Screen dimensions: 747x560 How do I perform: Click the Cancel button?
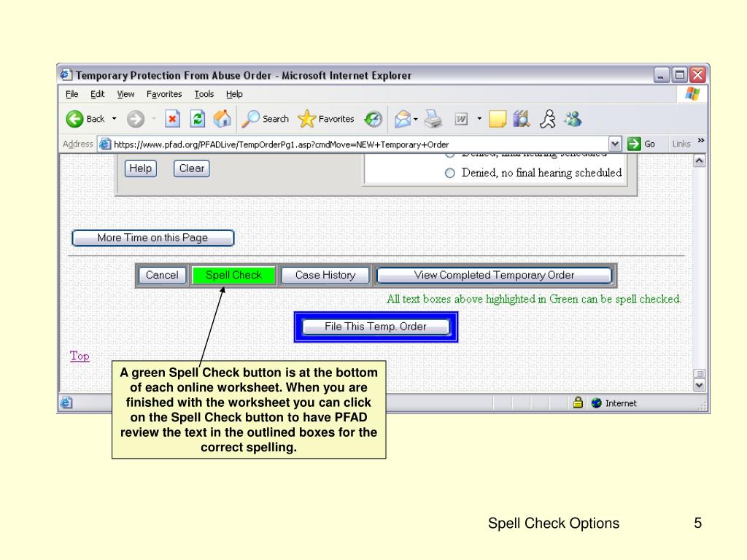tap(162, 275)
